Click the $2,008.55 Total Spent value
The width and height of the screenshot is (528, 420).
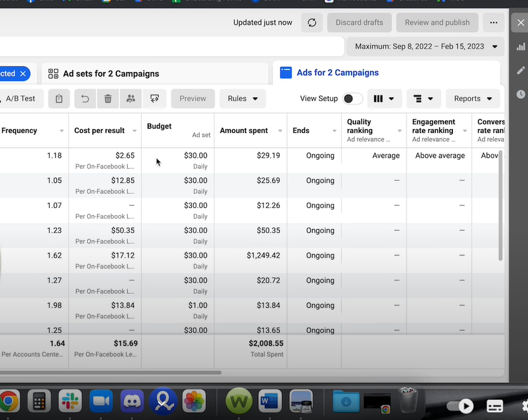pos(266,344)
